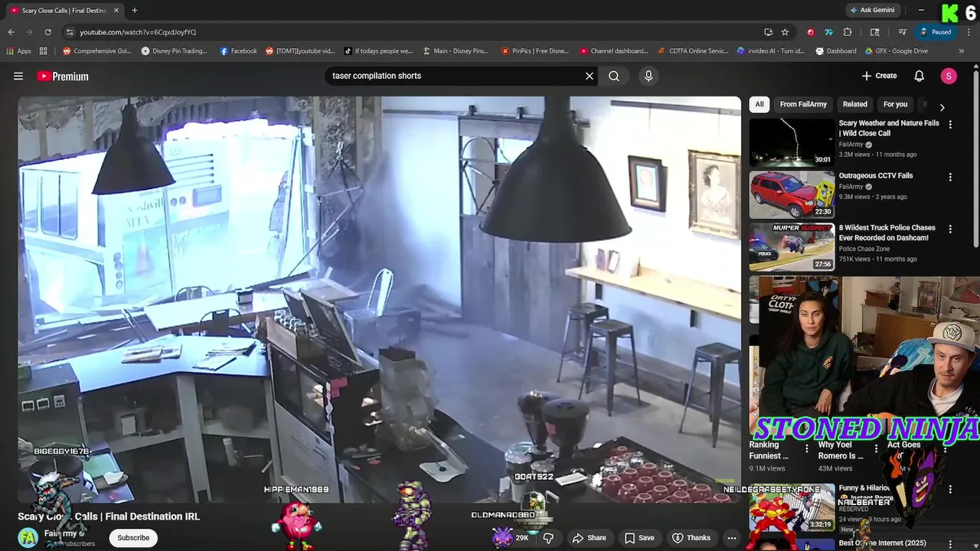Screen dimensions: 980x551
Task: Open options for Funny & Hilarious video
Action: pos(950,489)
